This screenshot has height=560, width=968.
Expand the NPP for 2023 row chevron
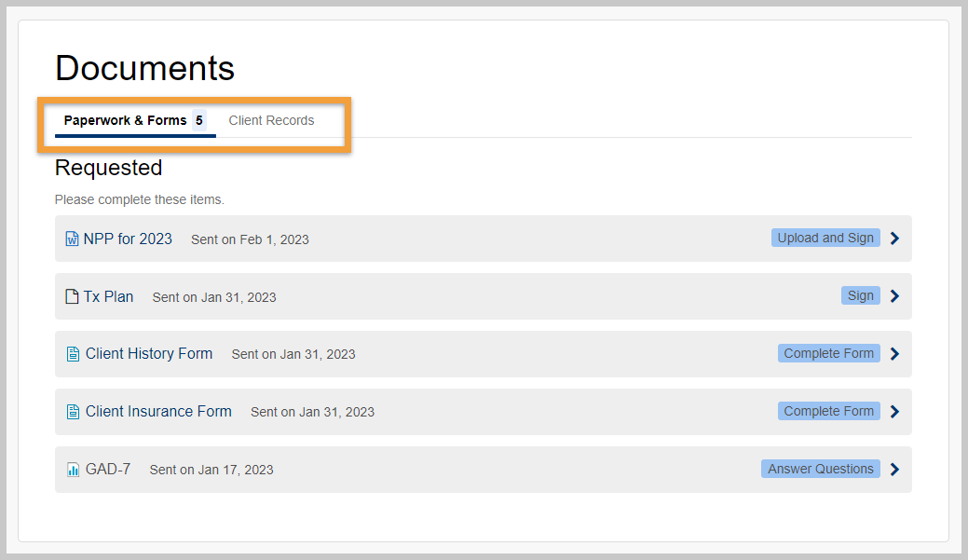[894, 238]
